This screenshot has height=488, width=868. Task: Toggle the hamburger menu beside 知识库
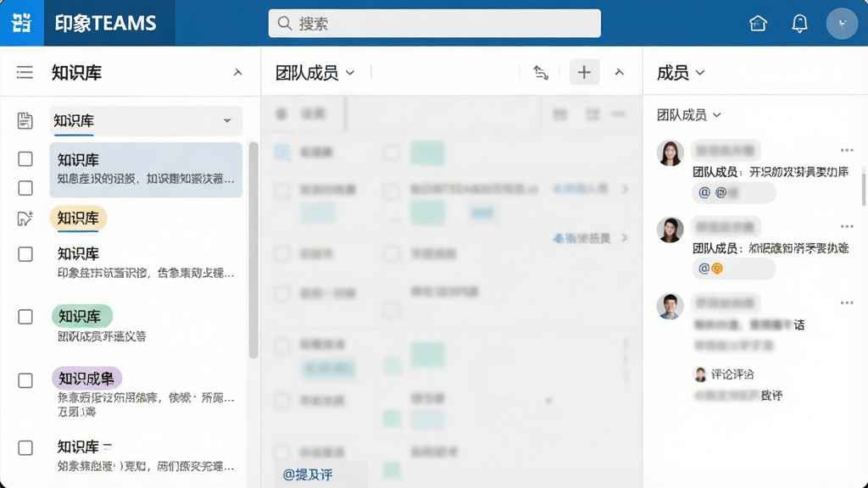(x=25, y=73)
